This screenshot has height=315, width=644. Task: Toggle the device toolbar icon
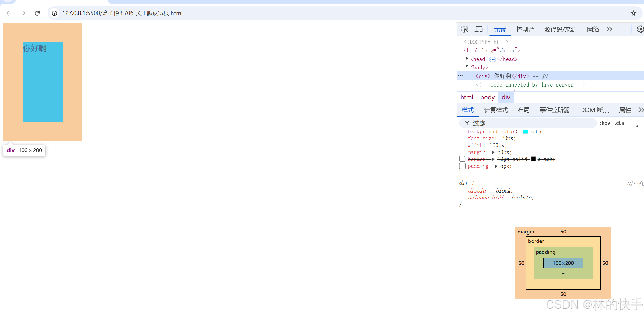tap(478, 29)
